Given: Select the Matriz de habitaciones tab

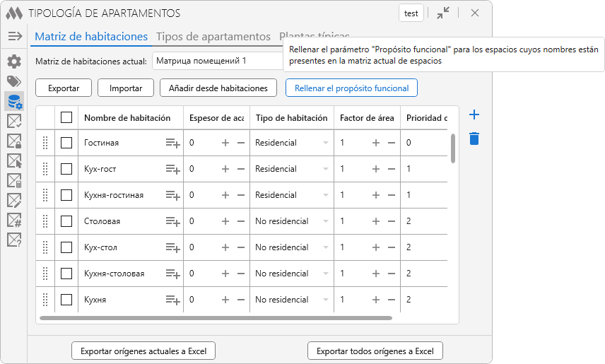Looking at the screenshot, I should coord(91,37).
